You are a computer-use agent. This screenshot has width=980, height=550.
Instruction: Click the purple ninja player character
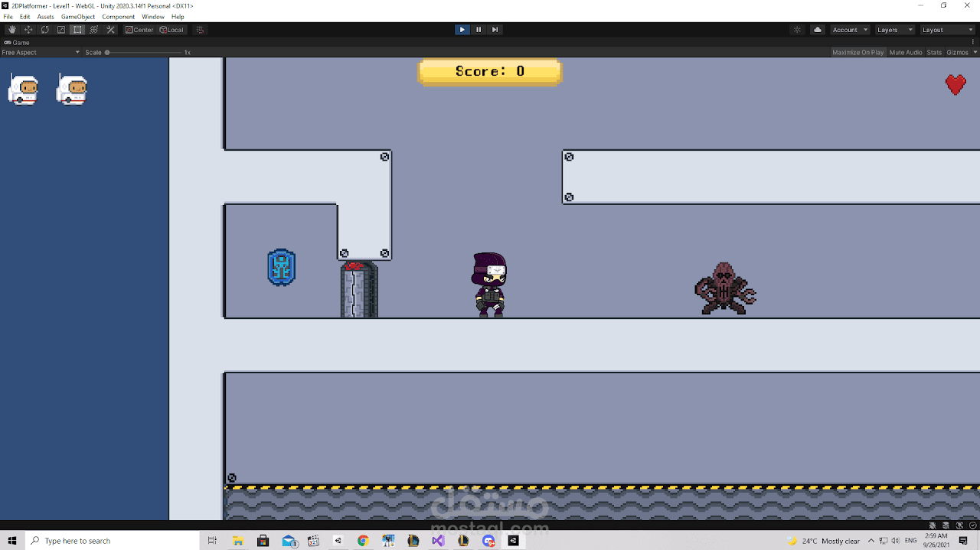pos(488,285)
